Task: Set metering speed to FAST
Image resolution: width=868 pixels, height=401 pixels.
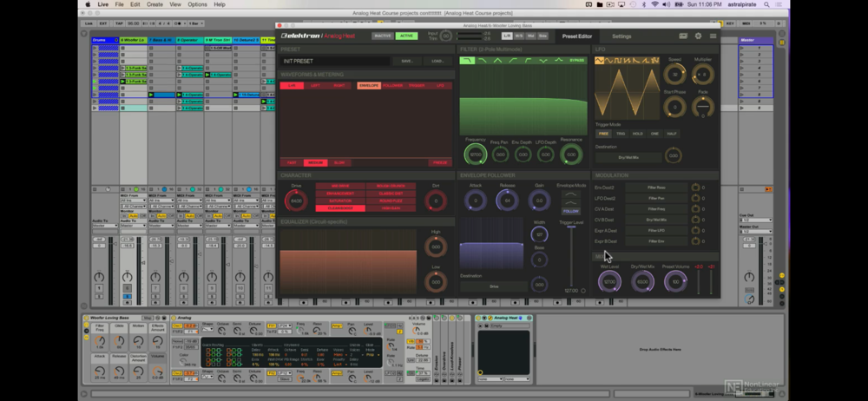Action: coord(292,163)
